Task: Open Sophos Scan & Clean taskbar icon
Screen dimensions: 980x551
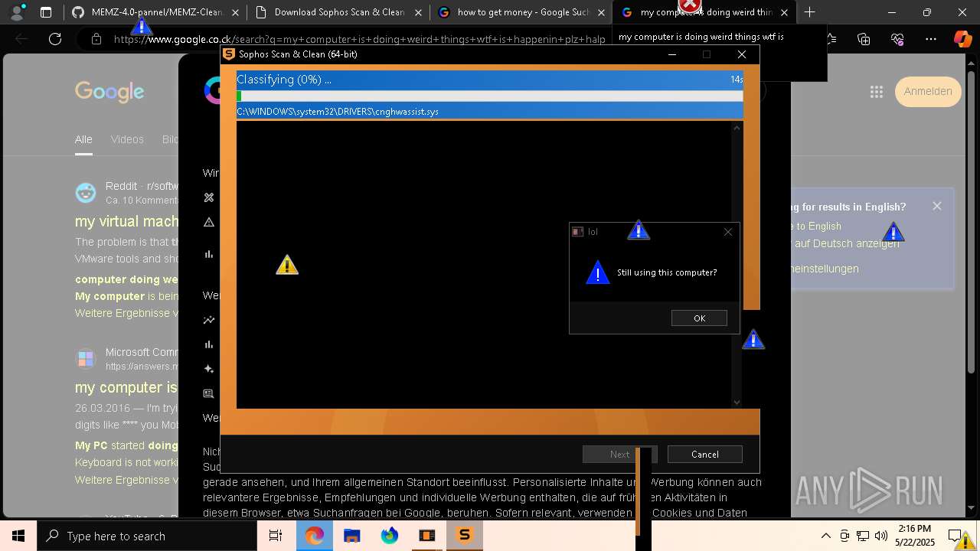Action: point(464,536)
